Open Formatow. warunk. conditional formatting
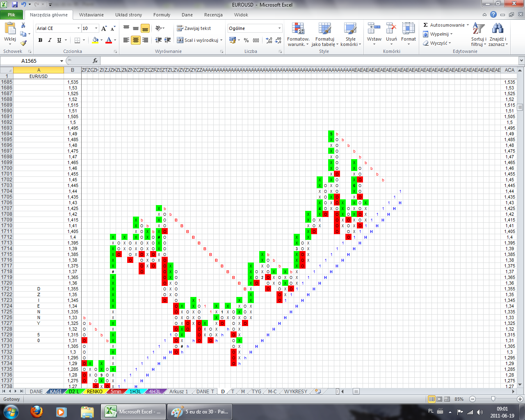525x420 pixels. (298, 34)
